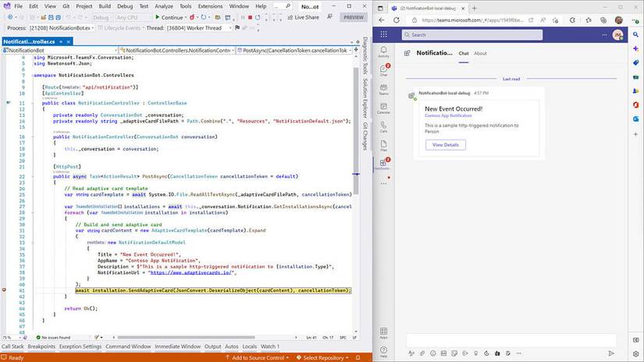Click the Teams app launcher waffle icon
Viewport: 644px width, 362px height.
[x=383, y=34]
